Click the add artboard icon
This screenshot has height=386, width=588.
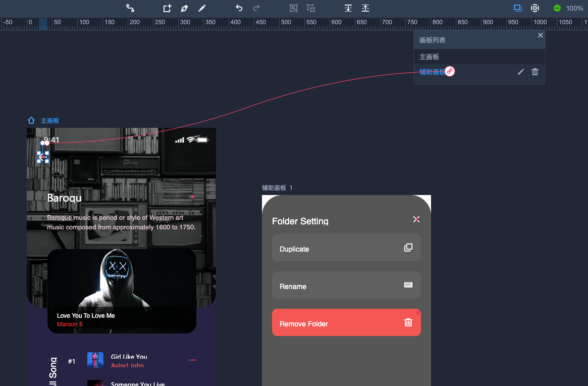point(167,8)
